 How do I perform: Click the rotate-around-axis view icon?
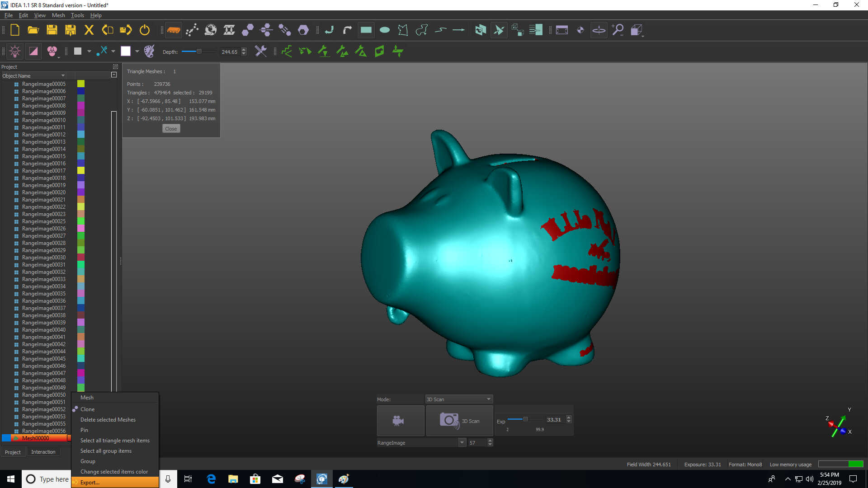coord(599,30)
